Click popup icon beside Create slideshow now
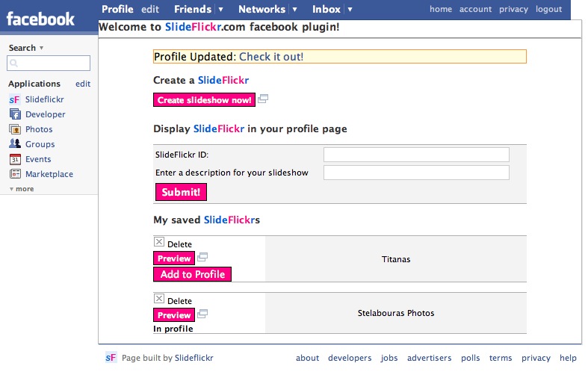The width and height of the screenshot is (588, 372). (263, 99)
